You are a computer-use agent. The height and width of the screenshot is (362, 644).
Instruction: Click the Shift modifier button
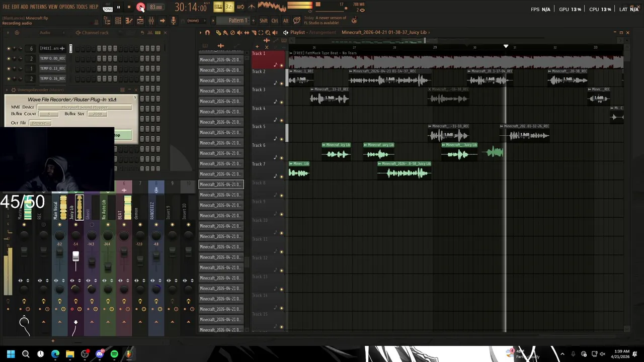[x=264, y=21]
